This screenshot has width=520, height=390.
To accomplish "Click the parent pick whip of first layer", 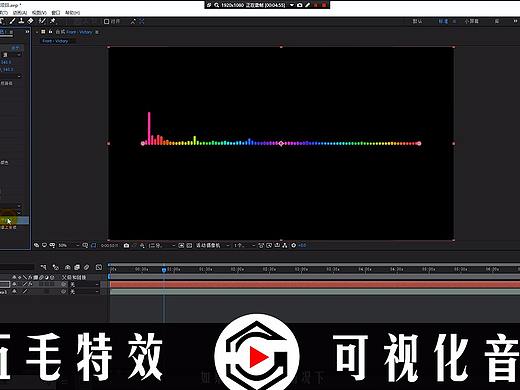I will [63, 284].
